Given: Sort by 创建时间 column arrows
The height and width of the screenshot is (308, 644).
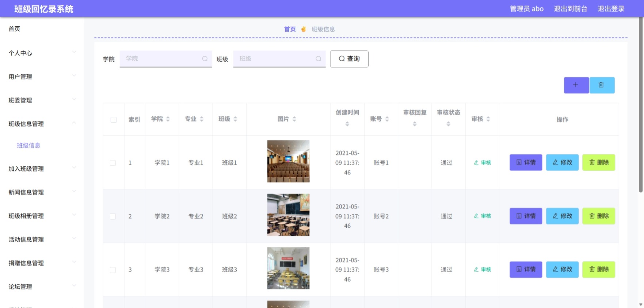Looking at the screenshot, I should tap(347, 124).
